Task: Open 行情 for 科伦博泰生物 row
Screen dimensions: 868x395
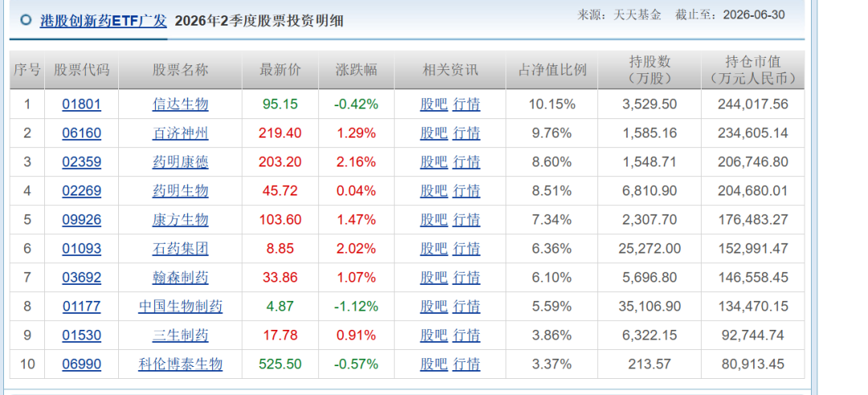Action: pos(466,364)
